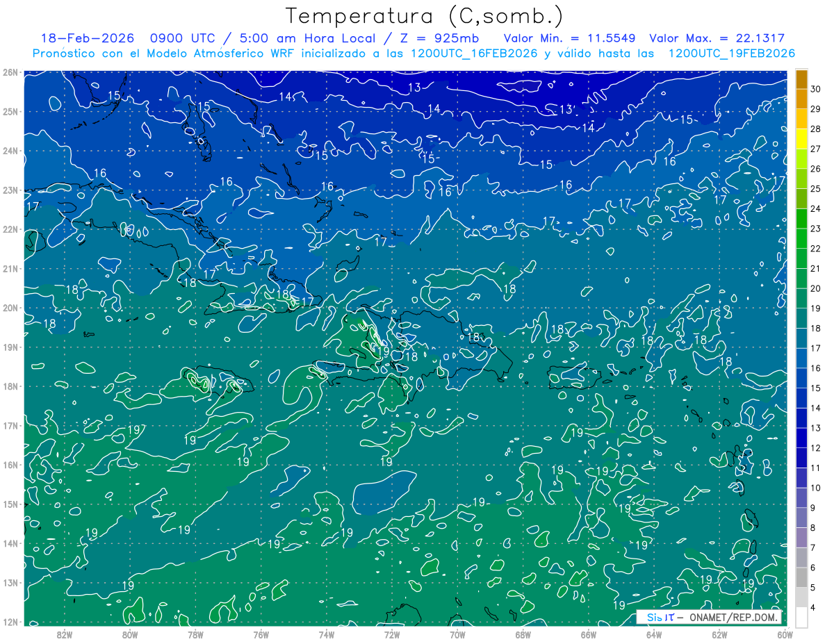Click the '19N' latitude axis label
The image size is (834, 644).
10,347
